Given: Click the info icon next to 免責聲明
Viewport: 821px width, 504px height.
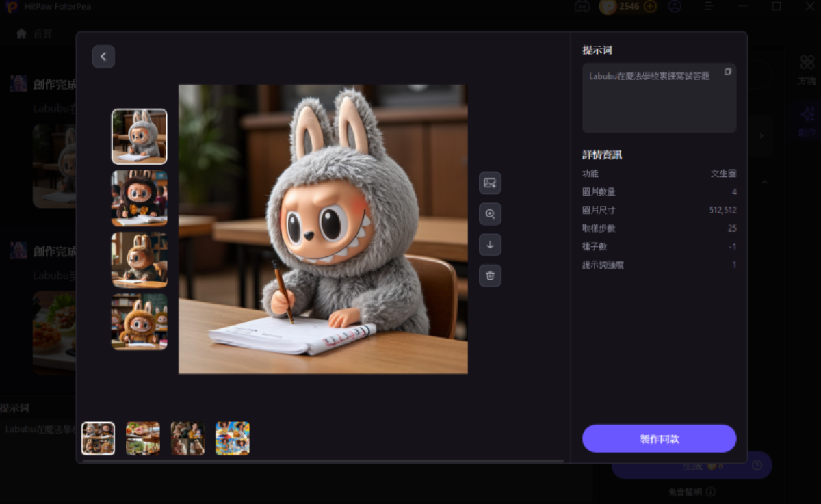Looking at the screenshot, I should pos(710,492).
